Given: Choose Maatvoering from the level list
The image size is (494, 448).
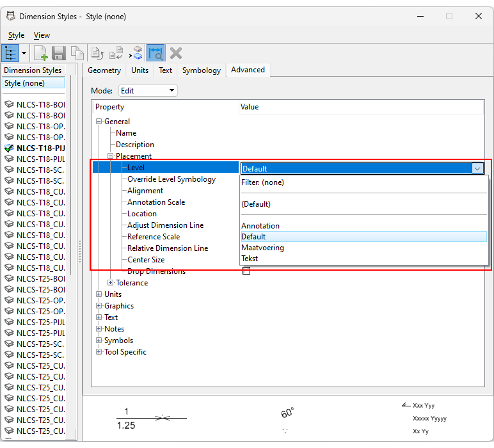Looking at the screenshot, I should pos(262,248).
